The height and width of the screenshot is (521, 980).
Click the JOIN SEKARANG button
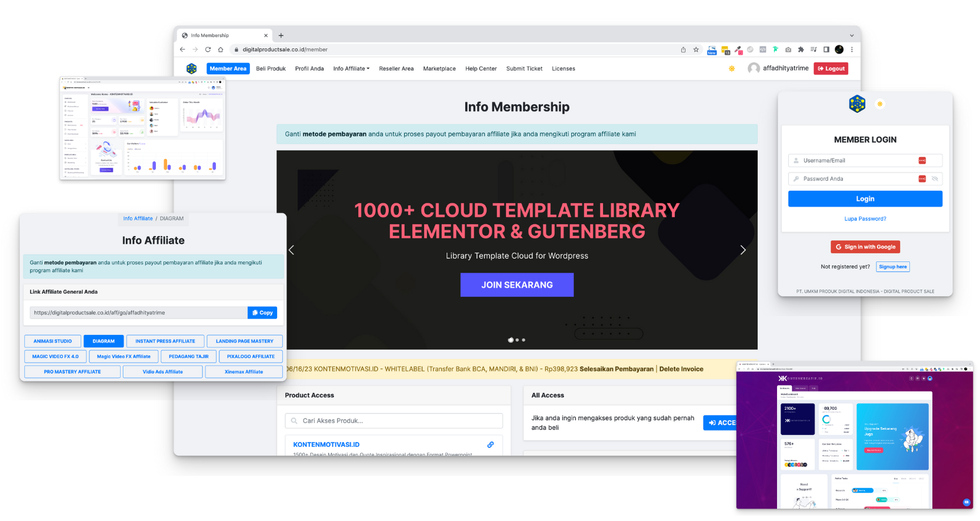pos(517,285)
